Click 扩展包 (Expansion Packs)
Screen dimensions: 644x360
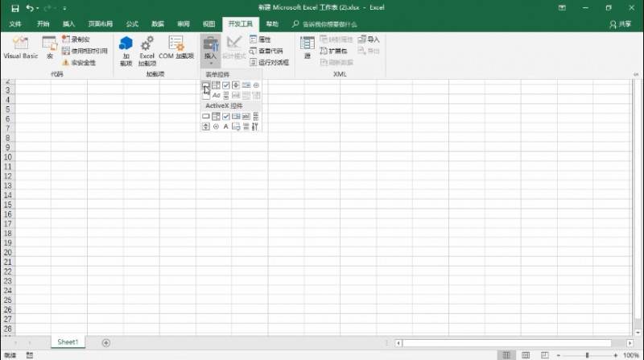333,51
